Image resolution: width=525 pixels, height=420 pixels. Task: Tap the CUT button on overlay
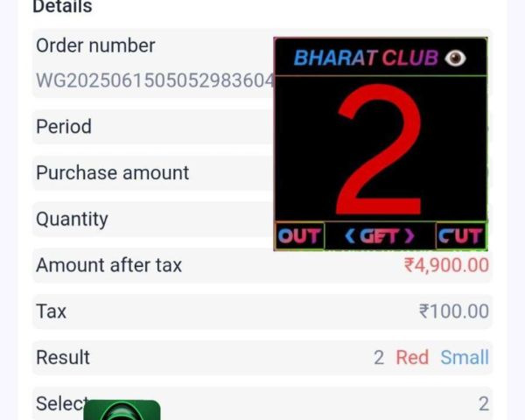pyautogui.click(x=461, y=235)
